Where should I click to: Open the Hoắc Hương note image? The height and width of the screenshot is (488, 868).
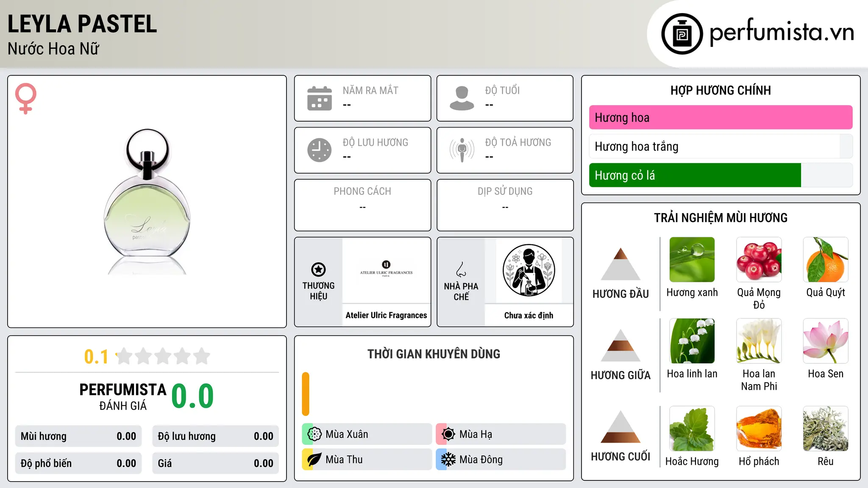[x=692, y=429]
